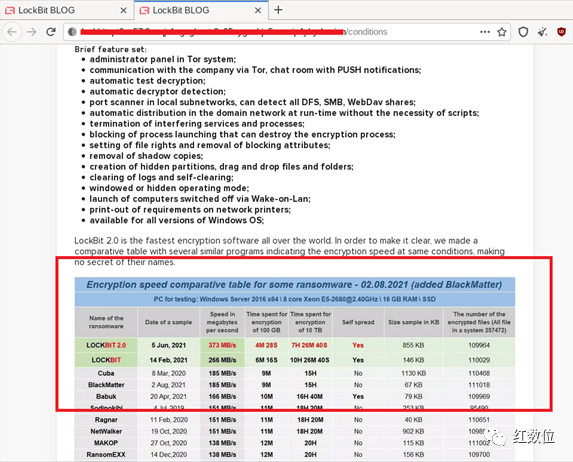Click 'termination of interfering services' bullet

[197, 124]
